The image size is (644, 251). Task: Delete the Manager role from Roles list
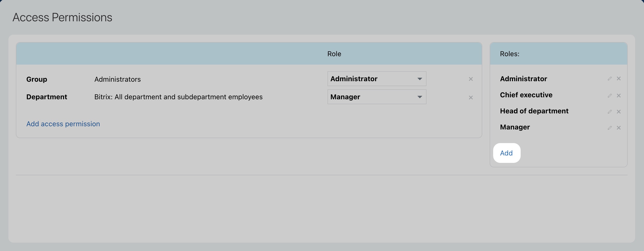click(619, 128)
